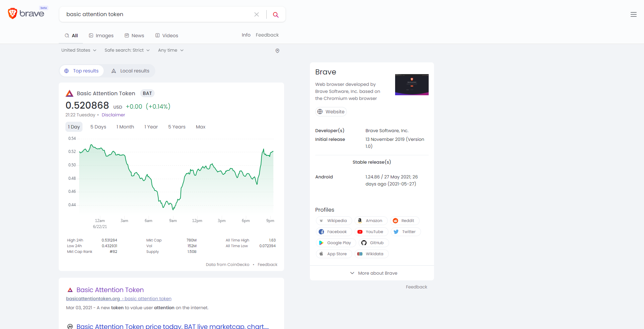
Task: Open Basic Attention Token result title
Action: [x=110, y=290]
